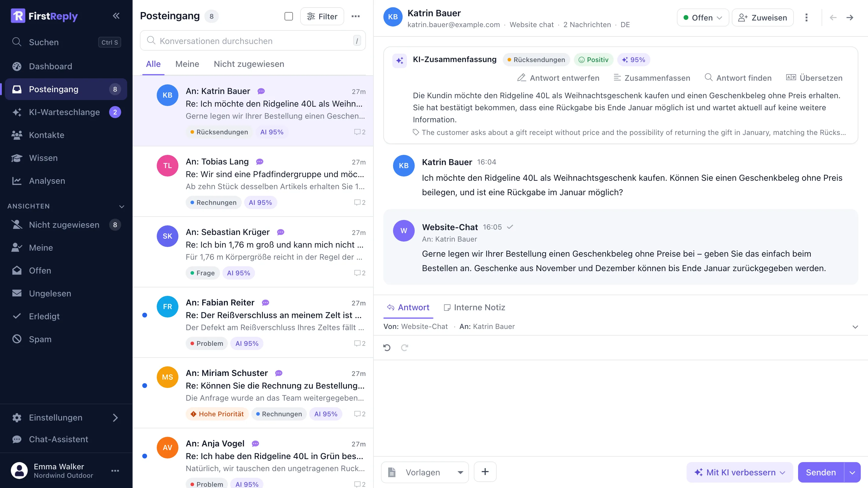Click the Rücksendungen tag in KI summary
Image resolution: width=868 pixels, height=488 pixels.
tap(536, 60)
